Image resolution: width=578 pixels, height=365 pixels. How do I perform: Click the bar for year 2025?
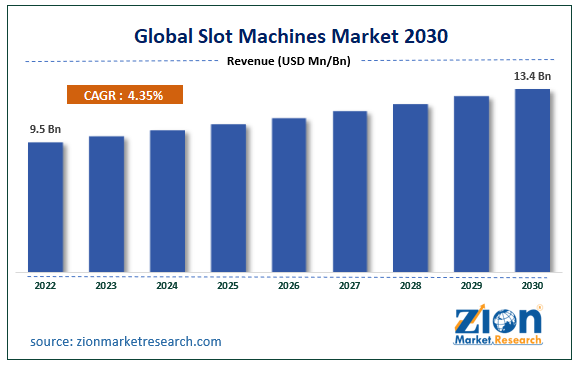228,198
